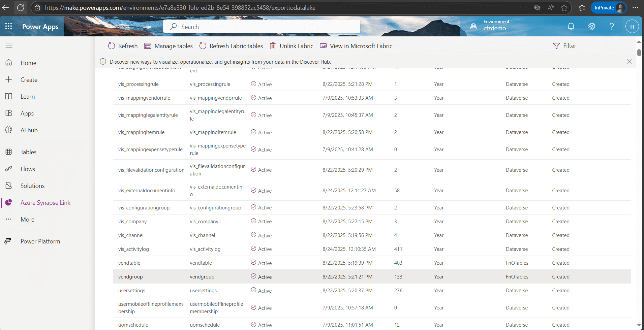Click Manage tables button
The width and height of the screenshot is (644, 330).
(x=168, y=46)
